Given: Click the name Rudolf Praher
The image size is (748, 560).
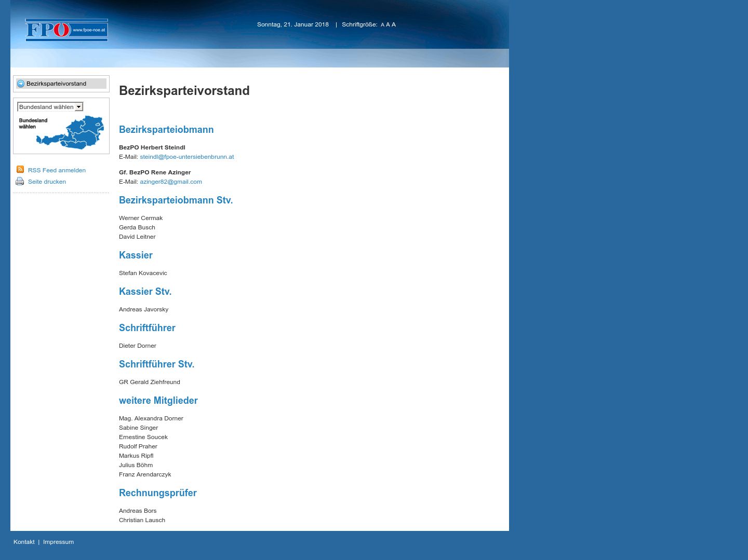Looking at the screenshot, I should [x=138, y=446].
